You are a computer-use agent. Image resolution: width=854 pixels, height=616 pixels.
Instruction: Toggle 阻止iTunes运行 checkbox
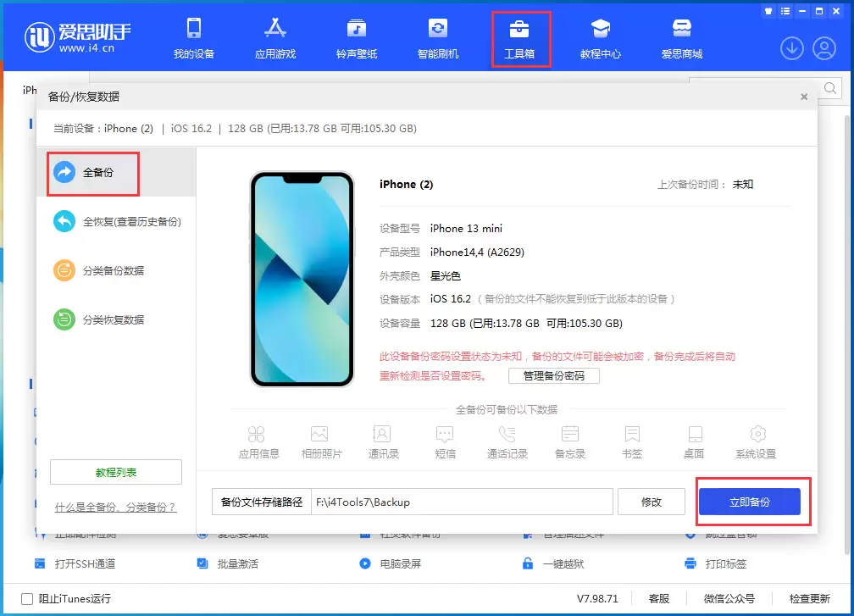(x=27, y=599)
